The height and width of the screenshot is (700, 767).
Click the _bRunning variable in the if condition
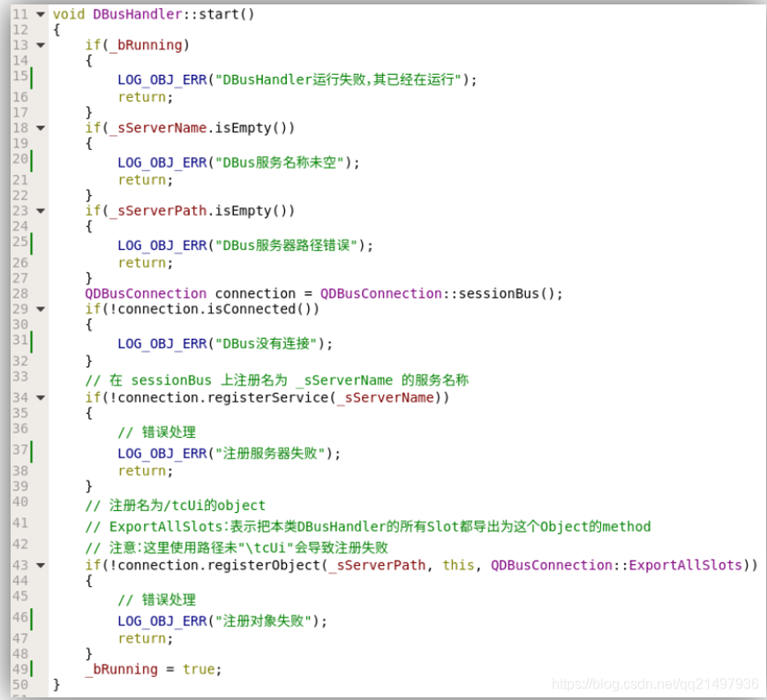(x=146, y=45)
